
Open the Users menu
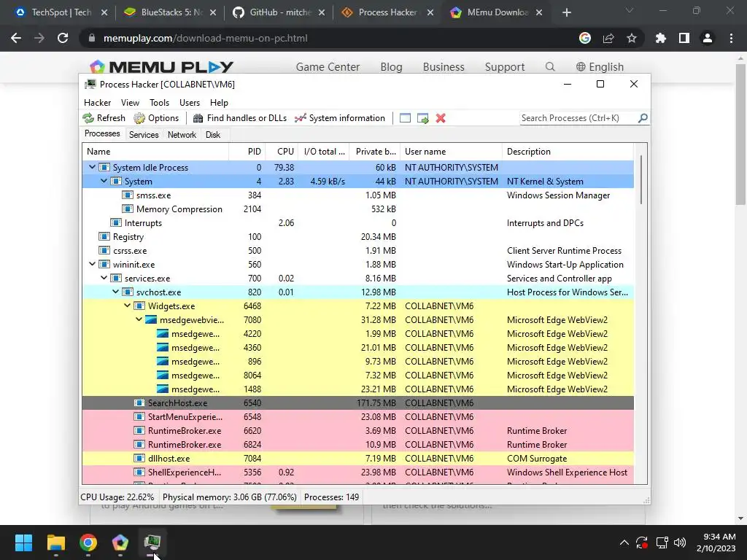[190, 102]
